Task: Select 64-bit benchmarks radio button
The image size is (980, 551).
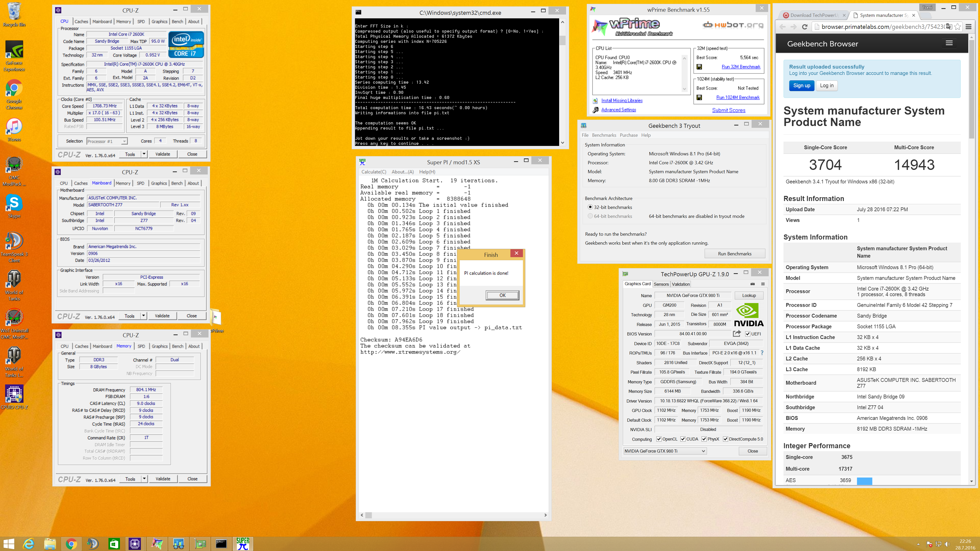Action: point(590,216)
